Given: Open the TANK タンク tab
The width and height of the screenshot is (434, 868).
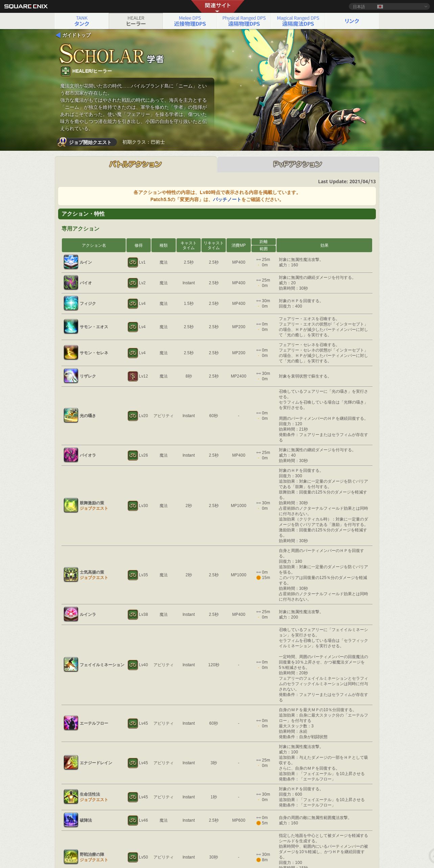Looking at the screenshot, I should pos(82,21).
